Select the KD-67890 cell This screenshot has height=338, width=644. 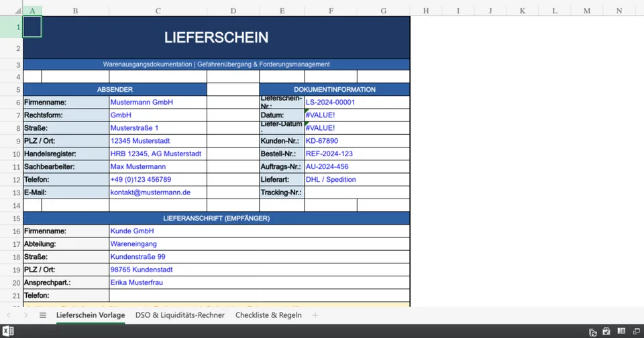pos(357,141)
